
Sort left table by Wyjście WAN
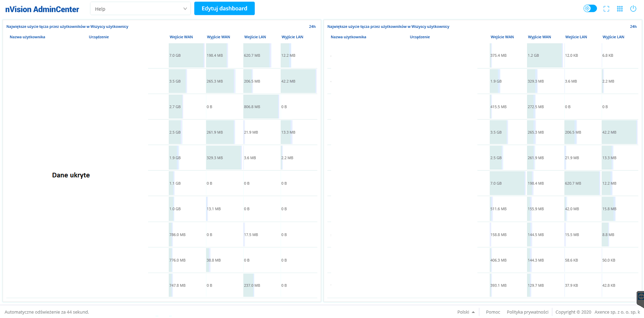218,37
